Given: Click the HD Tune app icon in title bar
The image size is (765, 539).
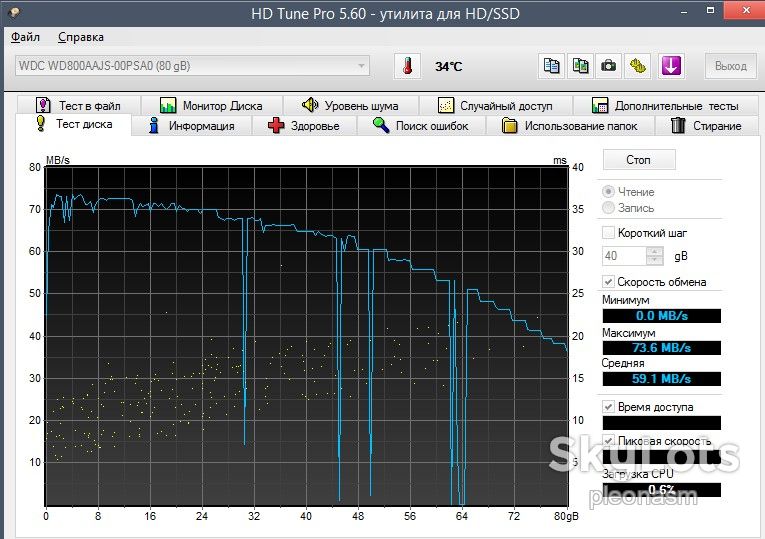Looking at the screenshot, I should [x=14, y=12].
